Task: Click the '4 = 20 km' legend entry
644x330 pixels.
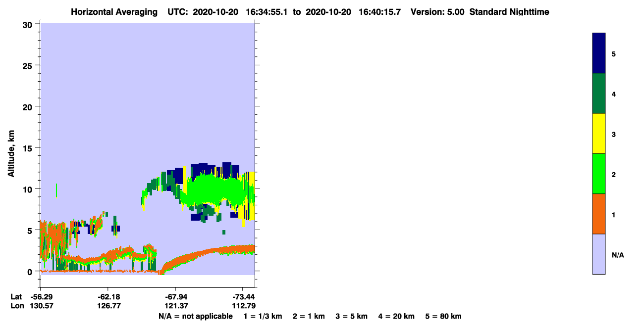Action: pyautogui.click(x=397, y=316)
